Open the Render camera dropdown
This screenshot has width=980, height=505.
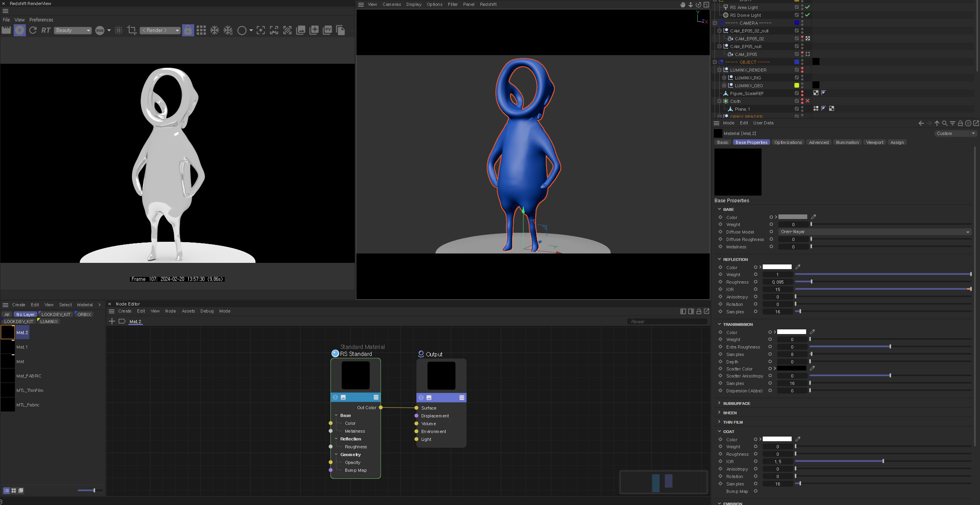click(160, 31)
